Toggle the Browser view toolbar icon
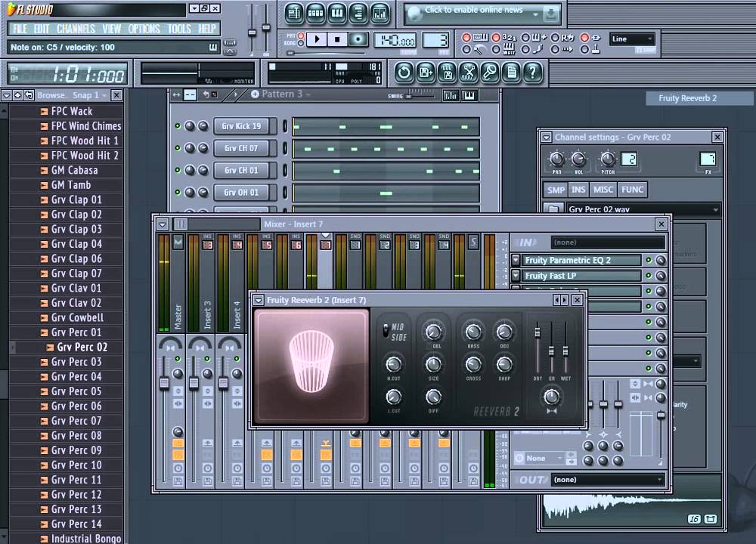 [x=358, y=13]
